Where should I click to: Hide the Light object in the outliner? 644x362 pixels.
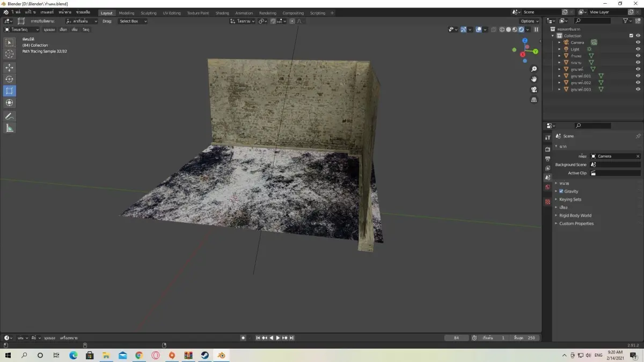638,49
